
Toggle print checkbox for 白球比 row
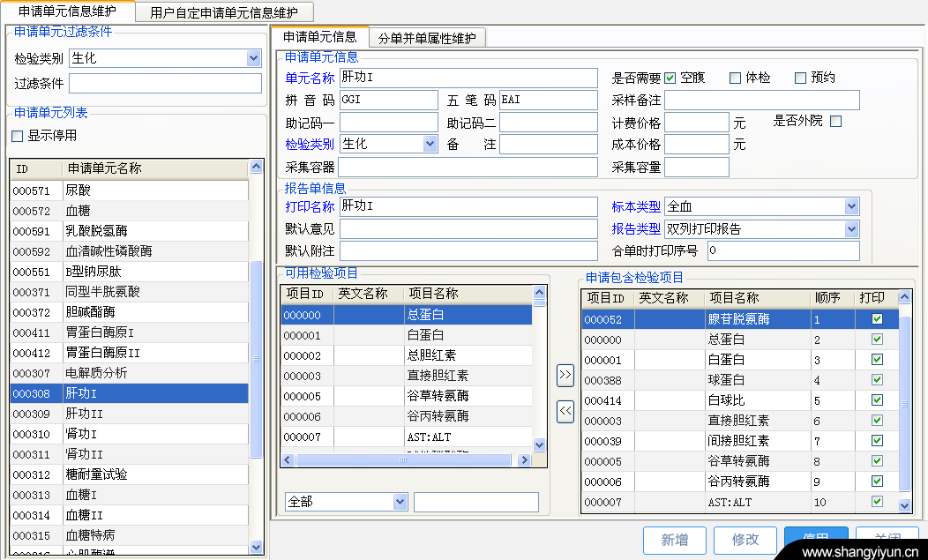point(877,400)
